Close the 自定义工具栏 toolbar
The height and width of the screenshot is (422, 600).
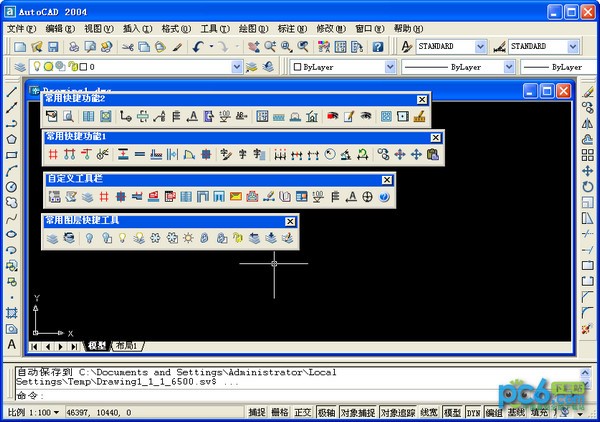(387, 180)
